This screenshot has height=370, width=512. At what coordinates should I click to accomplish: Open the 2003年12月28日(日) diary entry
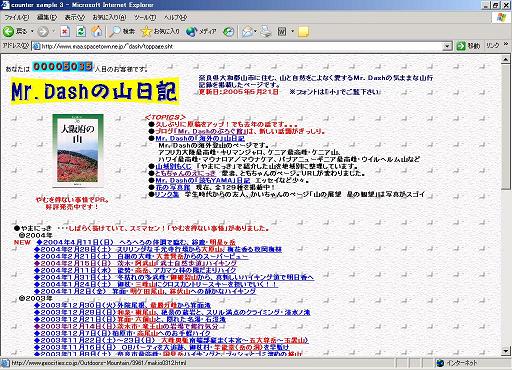172,312
